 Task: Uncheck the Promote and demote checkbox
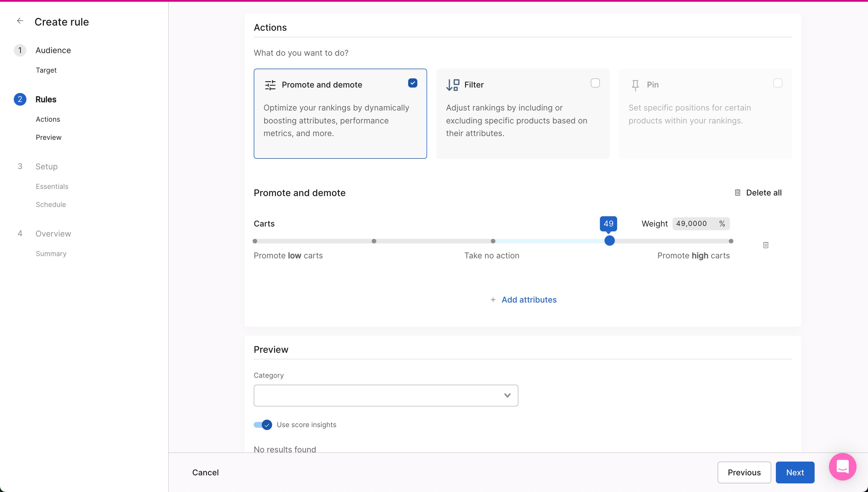click(412, 83)
